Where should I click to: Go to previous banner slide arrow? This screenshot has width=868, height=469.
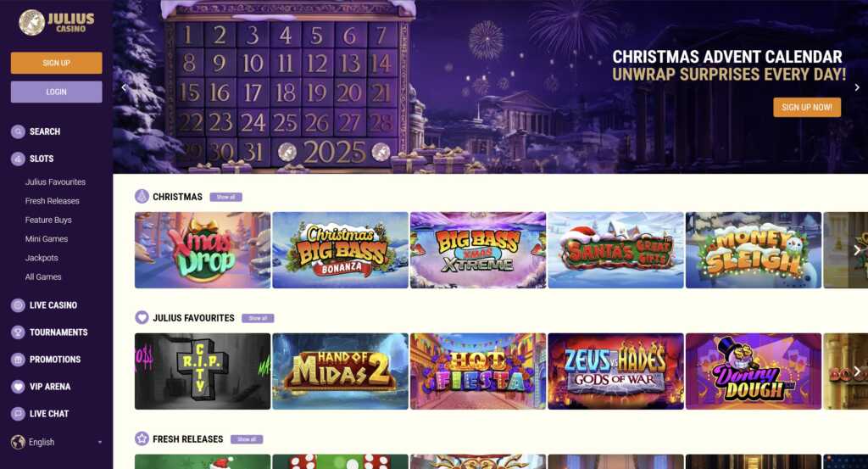pyautogui.click(x=124, y=87)
